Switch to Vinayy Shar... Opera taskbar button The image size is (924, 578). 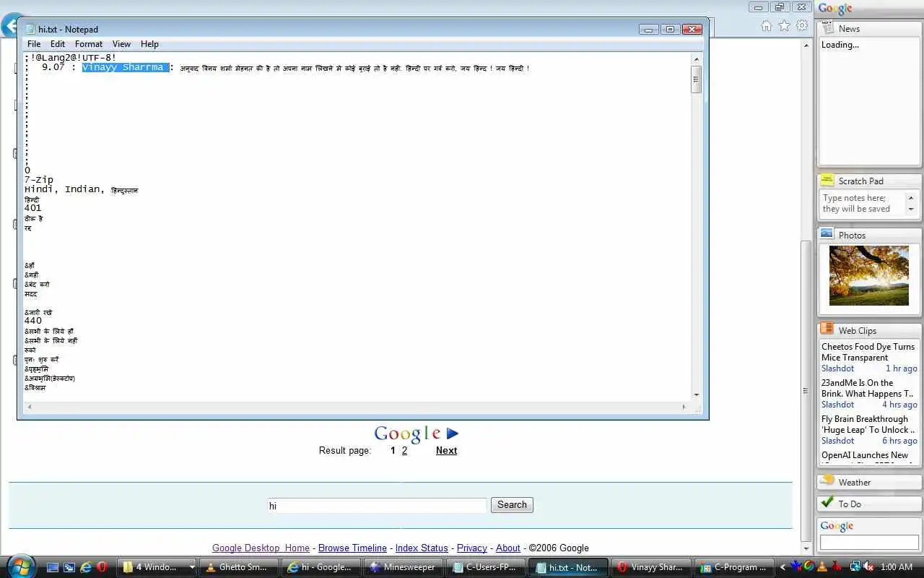pos(650,567)
